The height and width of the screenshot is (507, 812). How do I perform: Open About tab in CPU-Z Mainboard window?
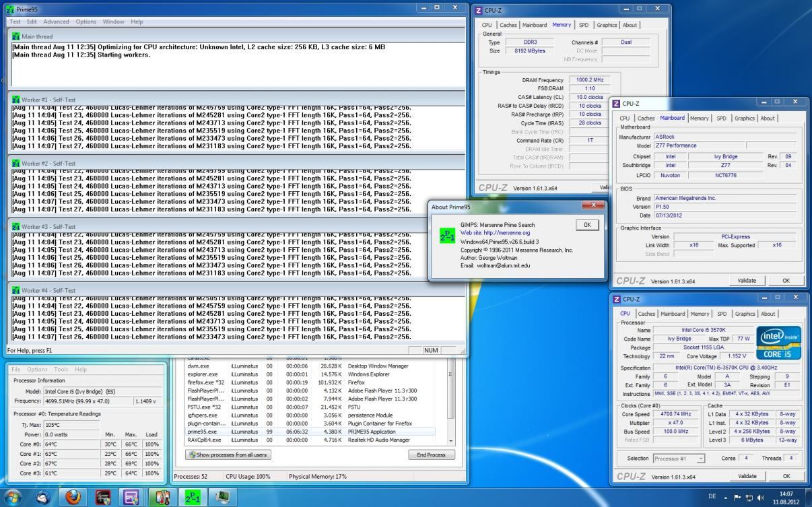pos(768,118)
